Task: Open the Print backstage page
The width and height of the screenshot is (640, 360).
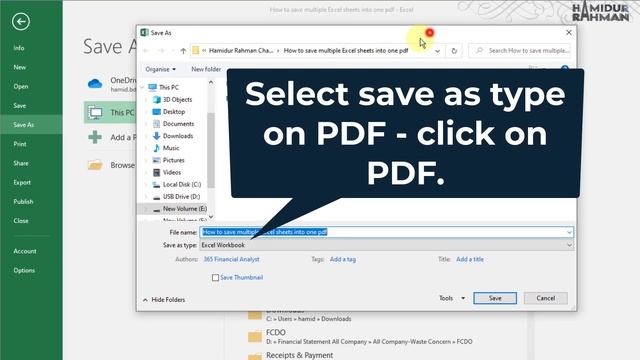Action: tap(20, 144)
